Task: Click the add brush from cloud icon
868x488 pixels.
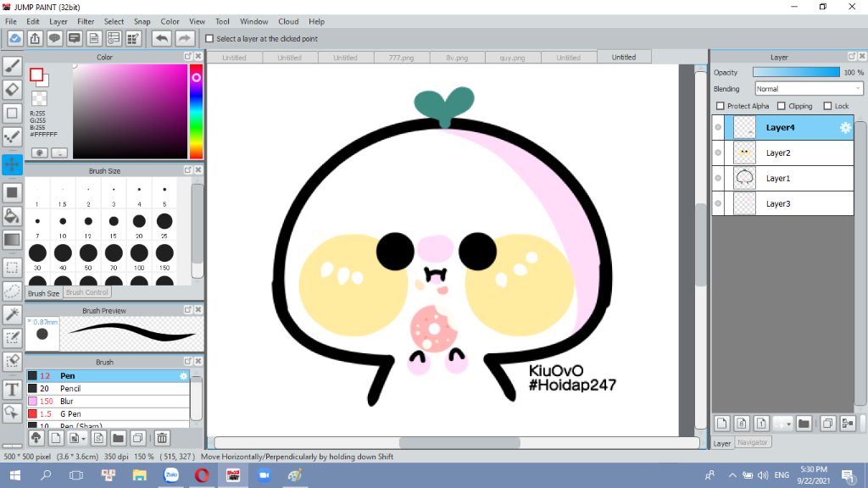Action: pos(36,438)
